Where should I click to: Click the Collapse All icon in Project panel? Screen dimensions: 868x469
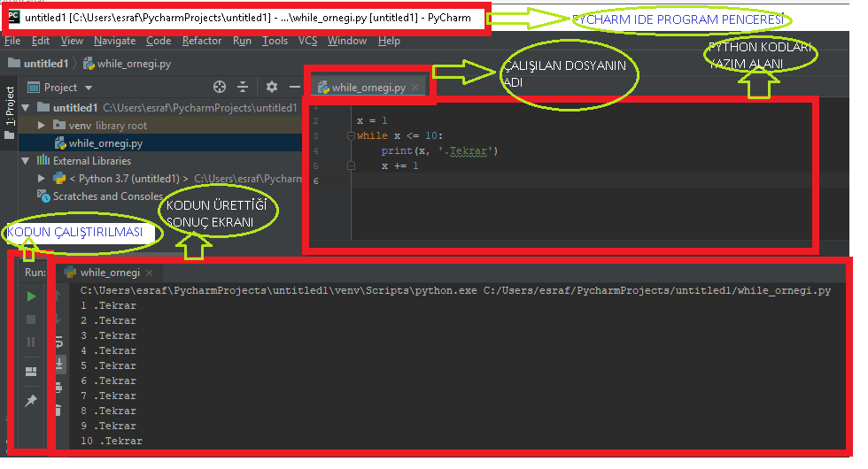coord(243,87)
